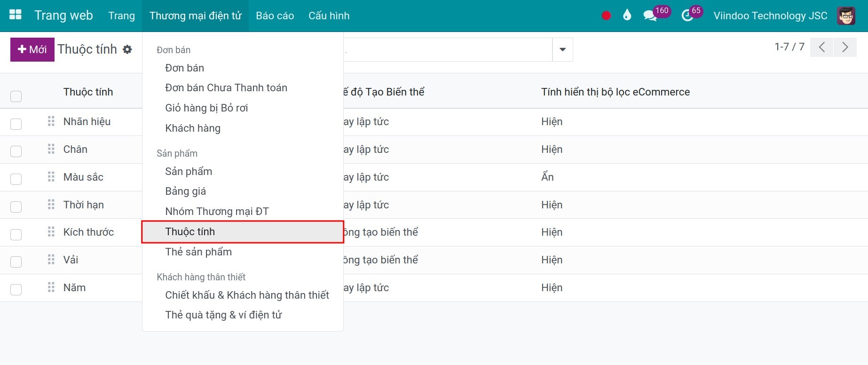Image resolution: width=868 pixels, height=365 pixels.
Task: Open the Vải attribute record
Action: [x=71, y=260]
